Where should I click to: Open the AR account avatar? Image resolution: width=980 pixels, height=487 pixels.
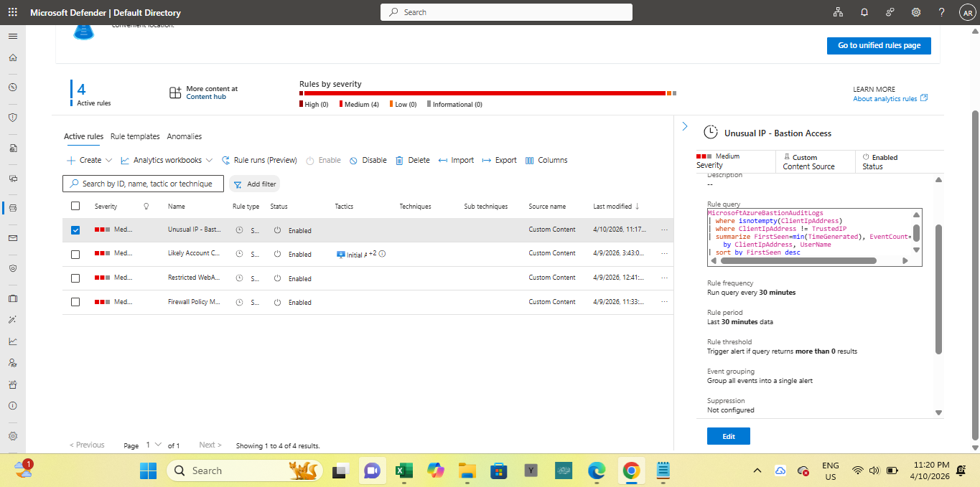tap(967, 13)
